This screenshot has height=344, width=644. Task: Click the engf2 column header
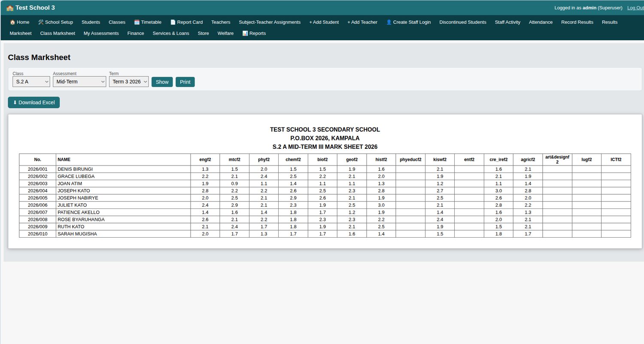205,160
